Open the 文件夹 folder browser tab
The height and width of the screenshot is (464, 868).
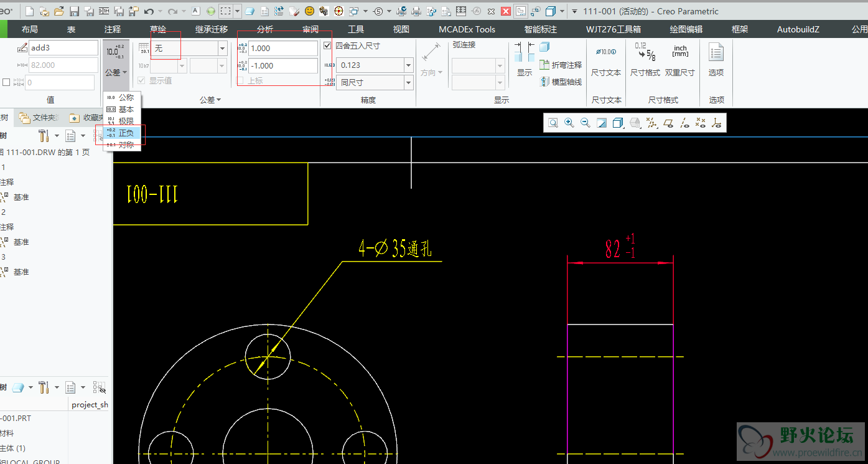pos(39,117)
